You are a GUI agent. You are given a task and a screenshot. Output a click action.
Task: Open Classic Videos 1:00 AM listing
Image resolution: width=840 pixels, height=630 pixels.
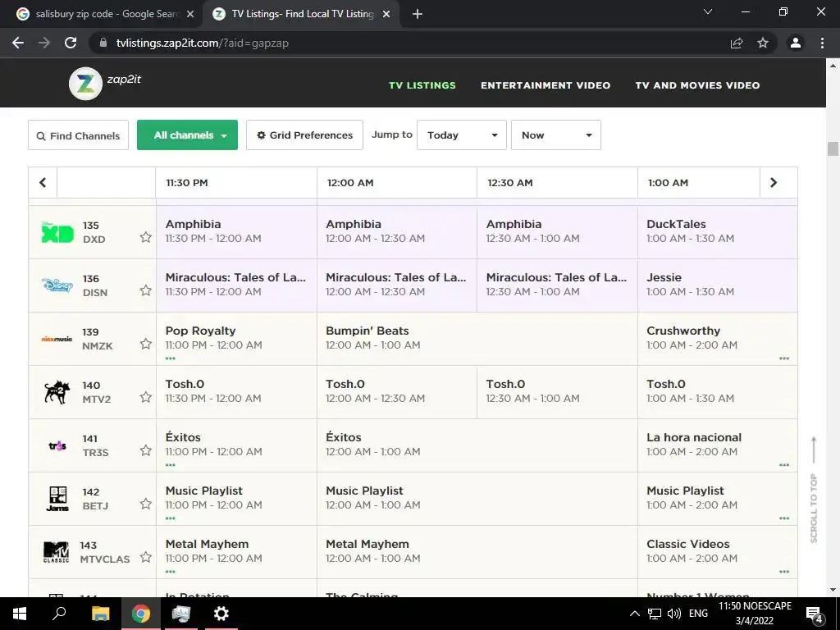tap(717, 552)
